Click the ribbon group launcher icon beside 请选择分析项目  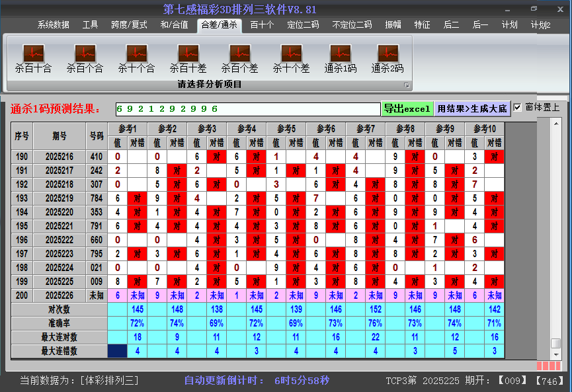407,85
